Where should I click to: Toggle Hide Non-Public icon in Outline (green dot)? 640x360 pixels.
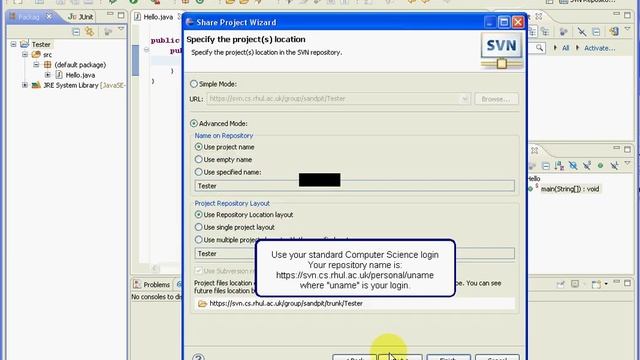[600, 165]
